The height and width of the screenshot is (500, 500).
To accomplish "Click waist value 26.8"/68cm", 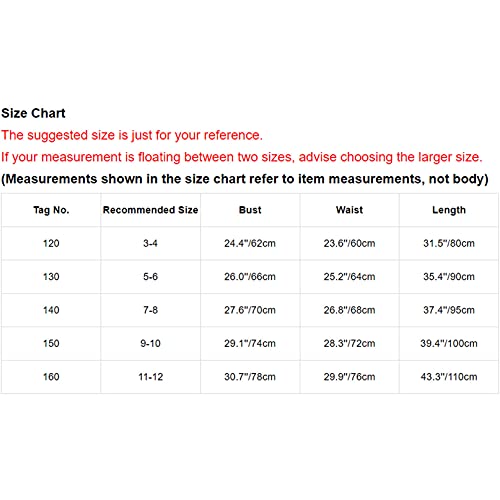I will [x=349, y=310].
